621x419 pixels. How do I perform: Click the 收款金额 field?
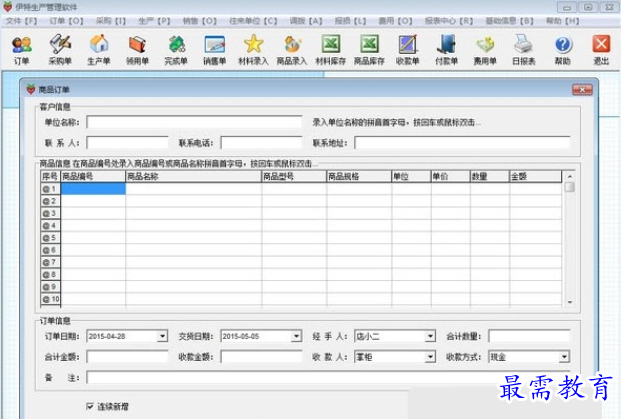pos(261,357)
